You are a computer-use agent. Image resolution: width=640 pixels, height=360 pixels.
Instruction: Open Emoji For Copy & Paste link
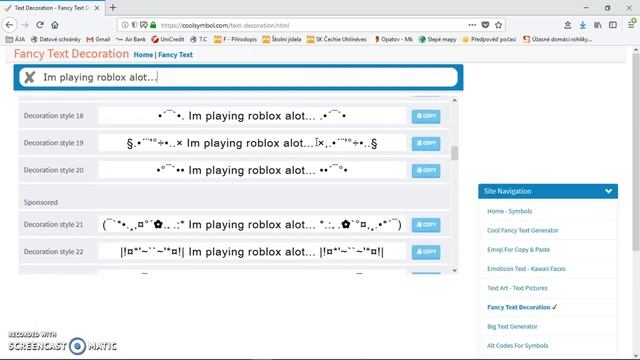click(518, 249)
